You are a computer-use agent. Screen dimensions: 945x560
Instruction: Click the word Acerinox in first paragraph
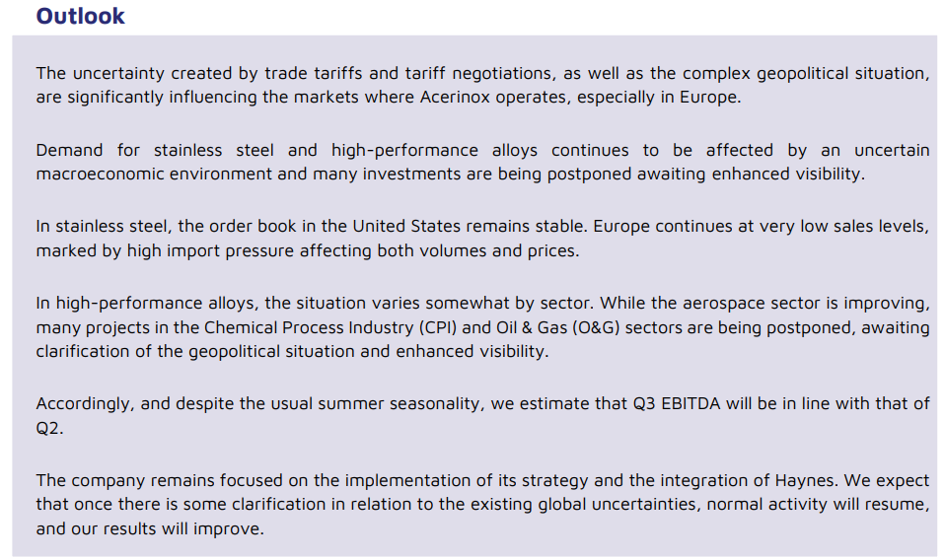[455, 97]
